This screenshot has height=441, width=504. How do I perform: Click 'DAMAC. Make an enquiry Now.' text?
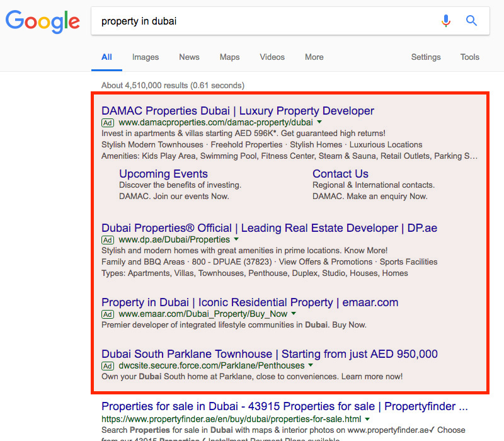pyautogui.click(x=370, y=197)
